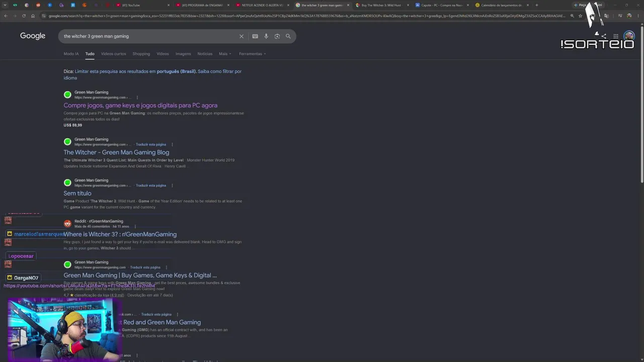Expand the 'Ferramentas' tools dropdown
The width and height of the screenshot is (644, 362).
[x=253, y=54]
